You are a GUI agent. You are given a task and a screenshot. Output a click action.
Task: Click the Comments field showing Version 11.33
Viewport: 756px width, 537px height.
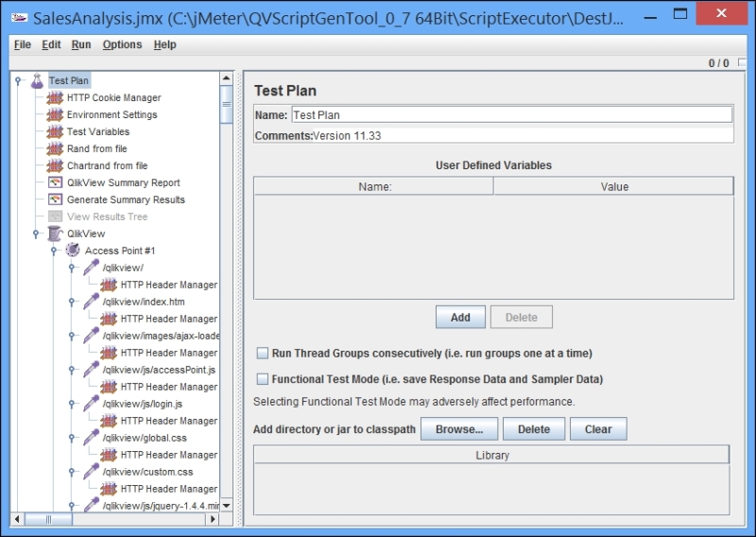tap(524, 135)
